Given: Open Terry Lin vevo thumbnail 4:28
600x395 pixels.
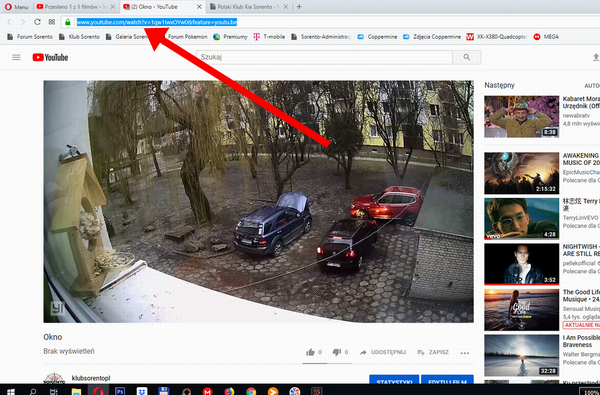Looking at the screenshot, I should 522,219.
